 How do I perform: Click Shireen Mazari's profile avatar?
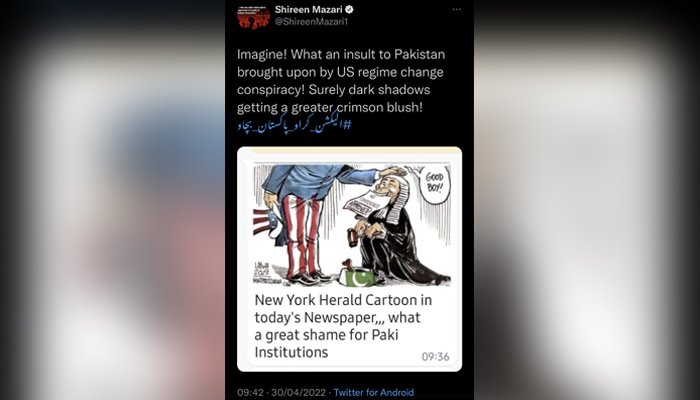tap(253, 17)
